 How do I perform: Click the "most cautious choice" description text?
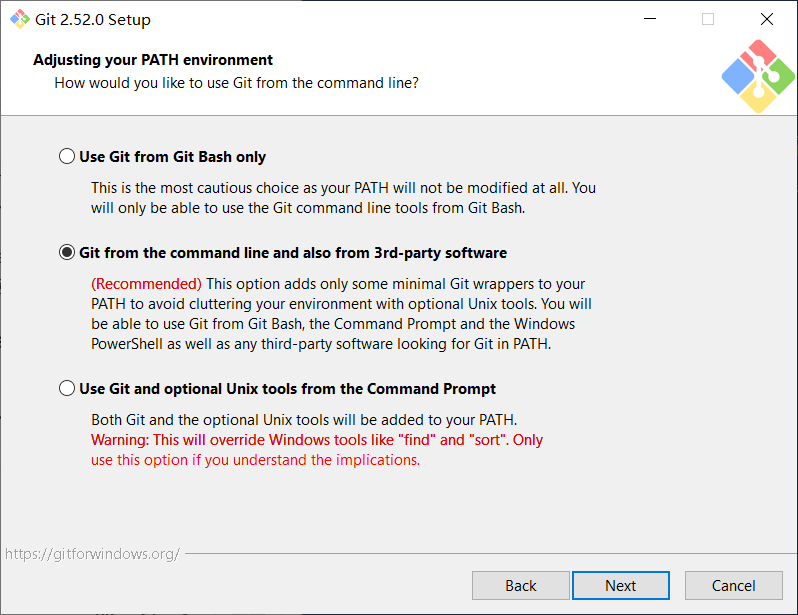click(x=343, y=187)
